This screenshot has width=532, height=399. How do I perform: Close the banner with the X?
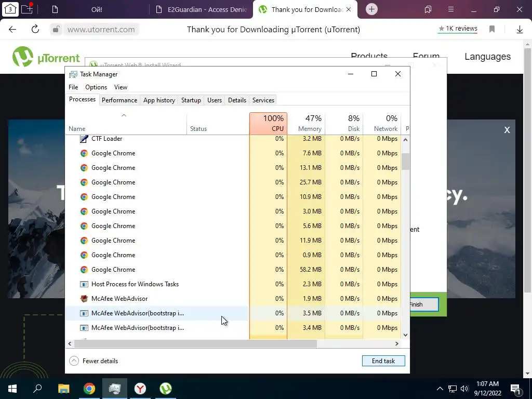pos(507,130)
